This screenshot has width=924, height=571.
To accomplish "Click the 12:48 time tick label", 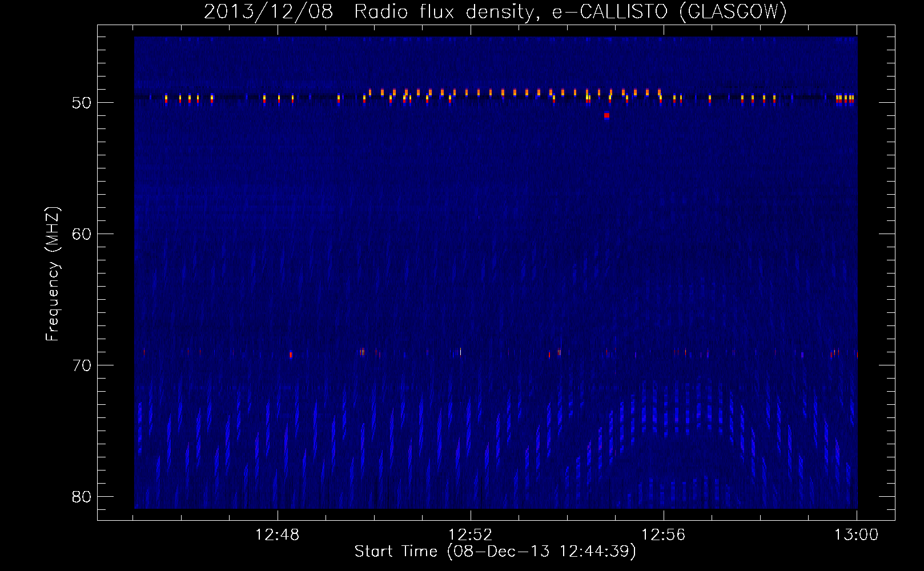I will (277, 535).
